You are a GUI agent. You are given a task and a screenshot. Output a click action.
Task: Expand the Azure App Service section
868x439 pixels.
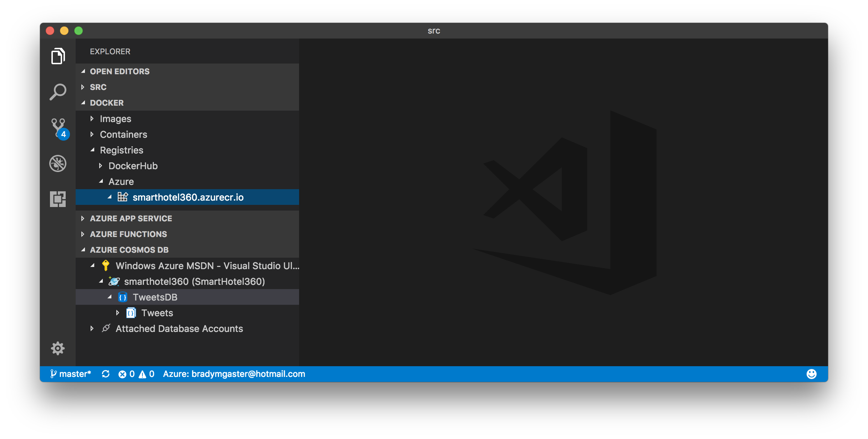[131, 218]
